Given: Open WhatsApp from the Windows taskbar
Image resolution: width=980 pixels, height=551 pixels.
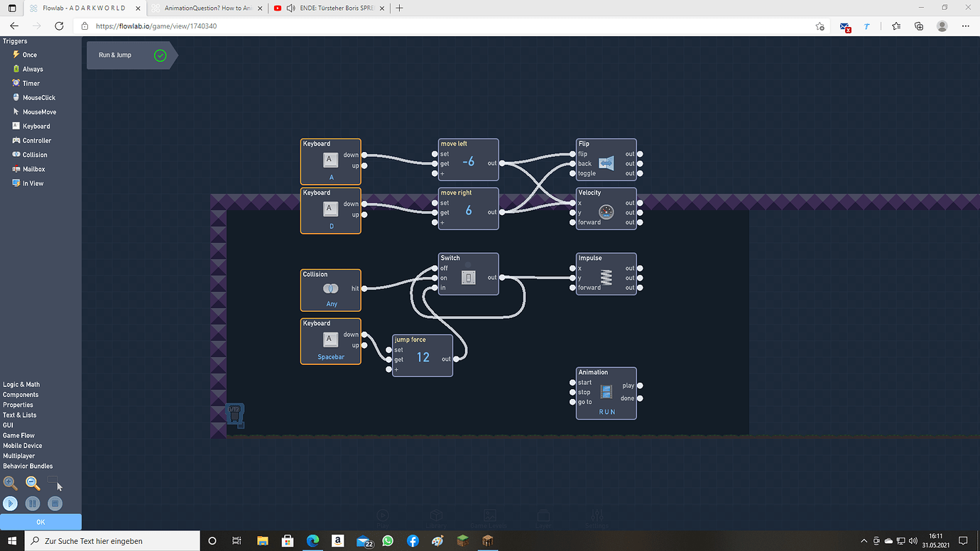Looking at the screenshot, I should pos(388,541).
